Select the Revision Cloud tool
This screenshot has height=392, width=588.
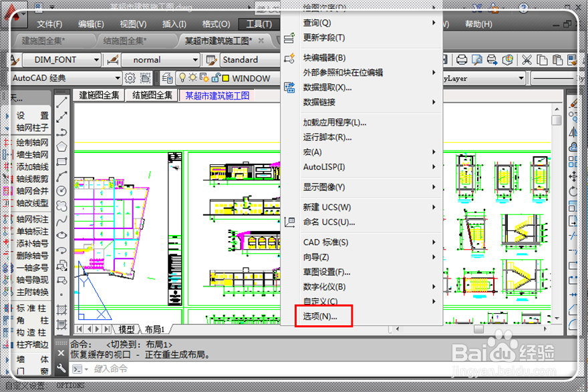(x=62, y=206)
